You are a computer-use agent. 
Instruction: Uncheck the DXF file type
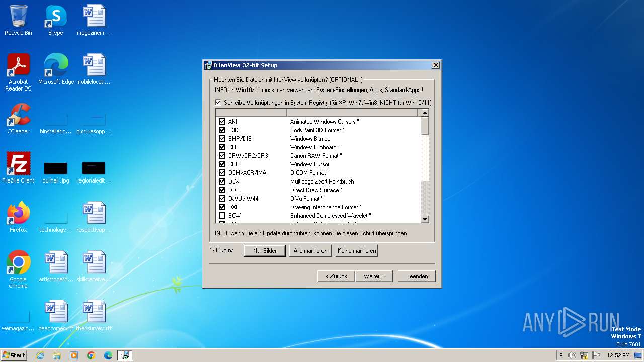coord(222,207)
